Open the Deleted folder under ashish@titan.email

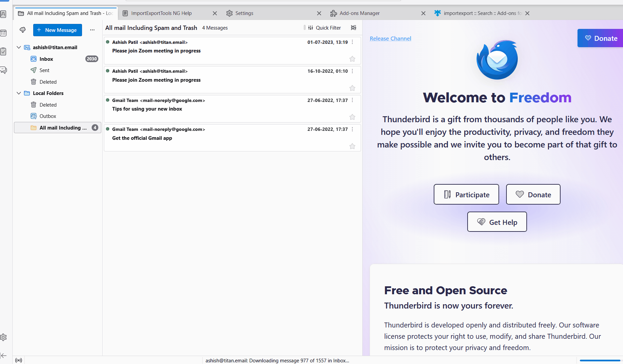pyautogui.click(x=57, y=82)
